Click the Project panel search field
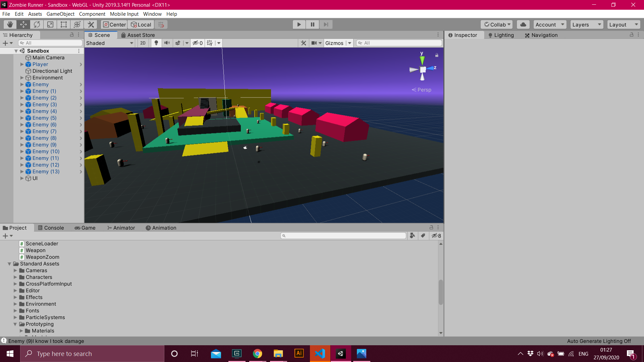The image size is (644, 362). point(343,236)
